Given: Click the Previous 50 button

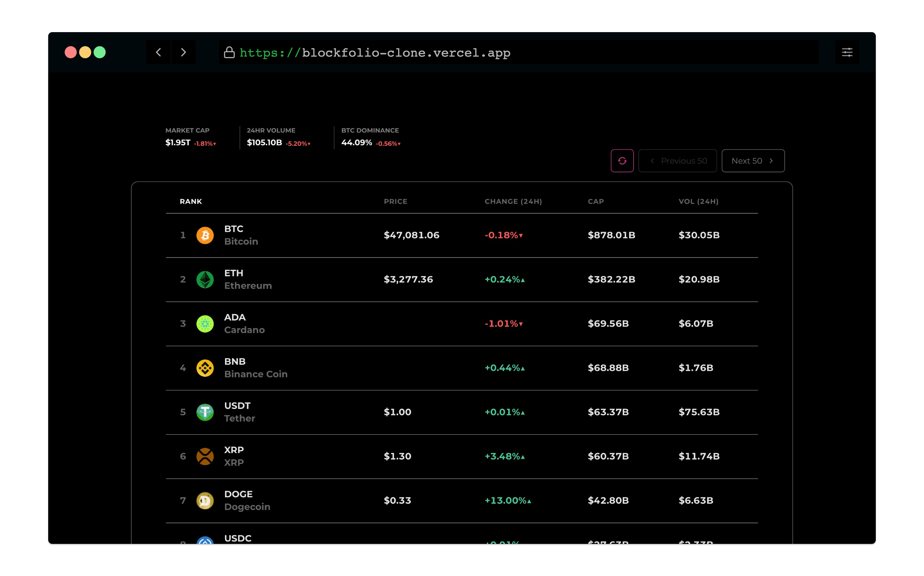Looking at the screenshot, I should click(x=678, y=161).
